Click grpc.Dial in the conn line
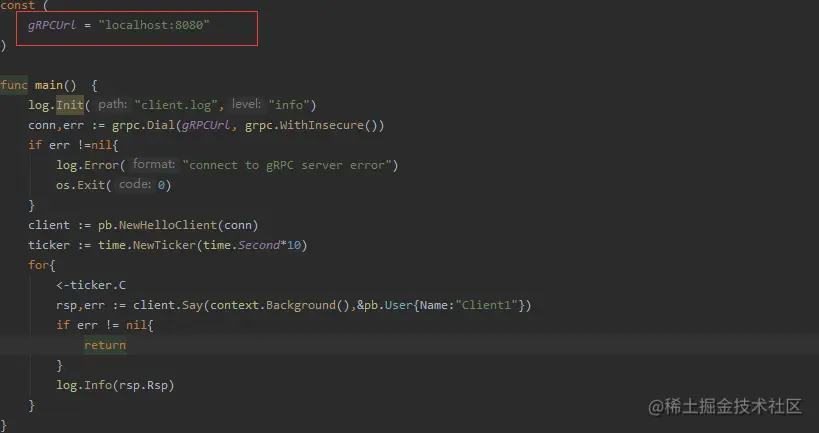Image resolution: width=819 pixels, height=433 pixels. (x=143, y=125)
